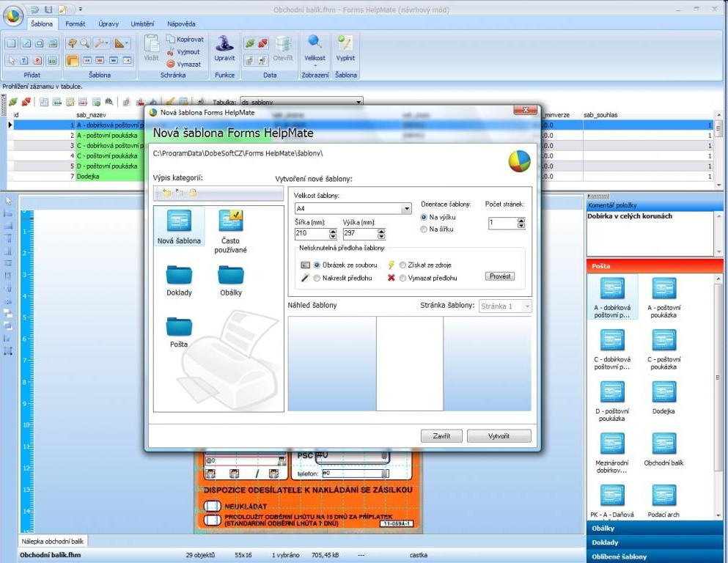Open the Umístění ribbon tab
The width and height of the screenshot is (728, 563).
[x=142, y=23]
